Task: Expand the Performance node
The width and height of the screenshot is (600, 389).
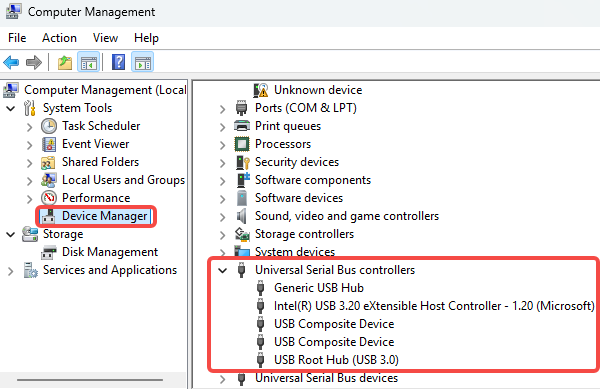Action: point(29,199)
